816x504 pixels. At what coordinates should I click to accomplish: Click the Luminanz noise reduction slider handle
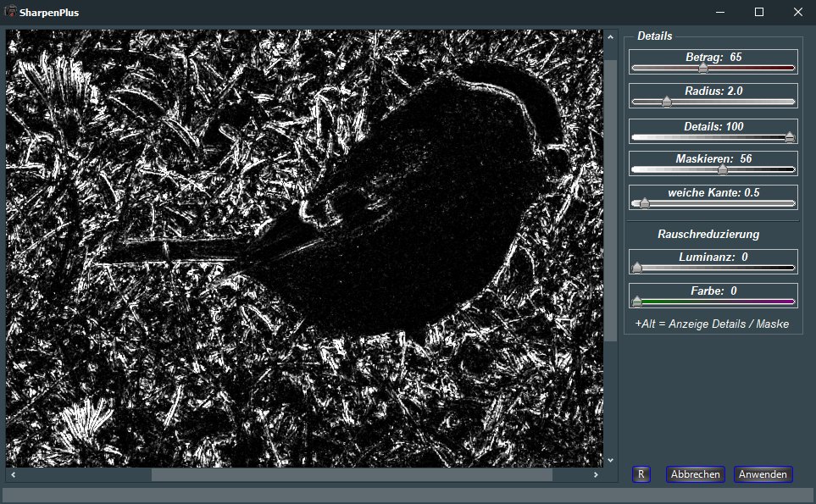tap(637, 268)
